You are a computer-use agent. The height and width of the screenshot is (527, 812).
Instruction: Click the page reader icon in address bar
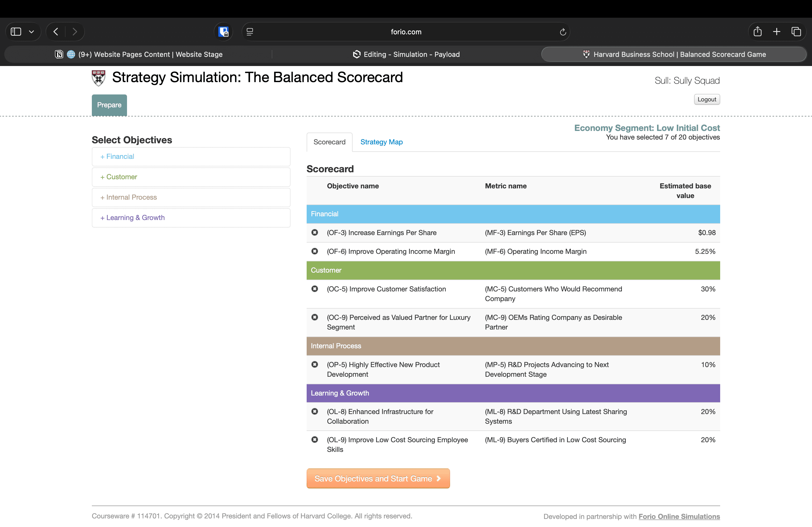(250, 32)
